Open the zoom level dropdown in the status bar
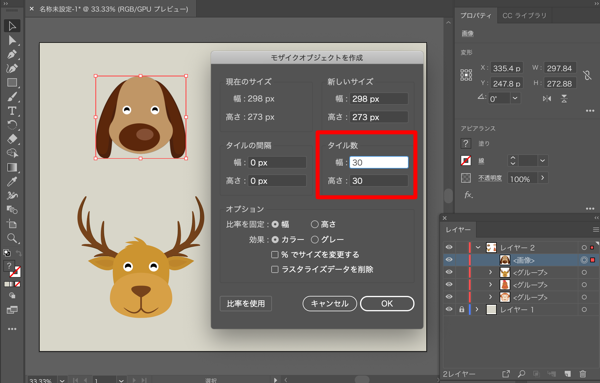This screenshot has width=600, height=383. click(x=62, y=380)
